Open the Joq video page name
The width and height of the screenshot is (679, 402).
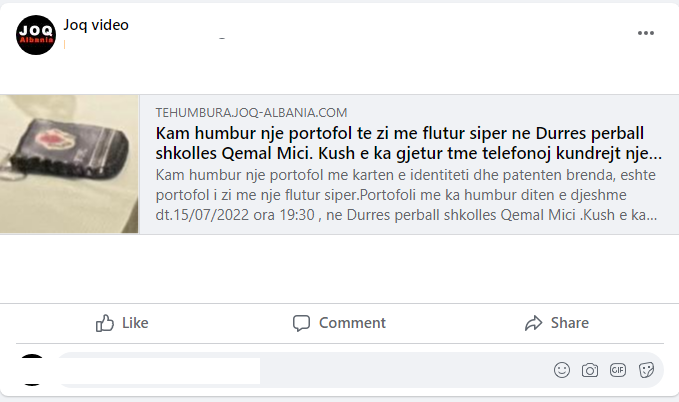pos(96,25)
